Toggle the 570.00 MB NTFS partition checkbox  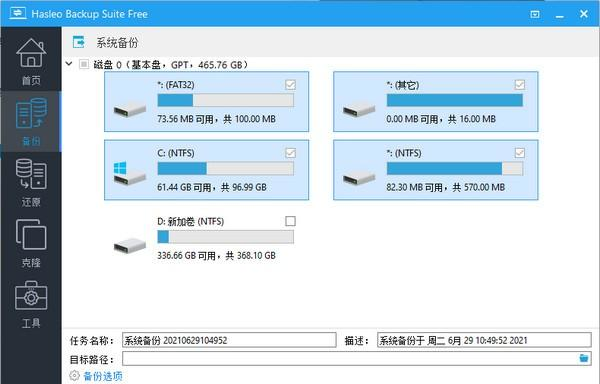[x=520, y=153]
